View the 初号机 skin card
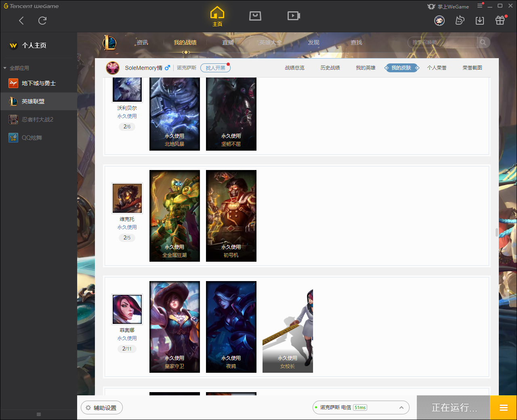517x420 pixels. 231,216
